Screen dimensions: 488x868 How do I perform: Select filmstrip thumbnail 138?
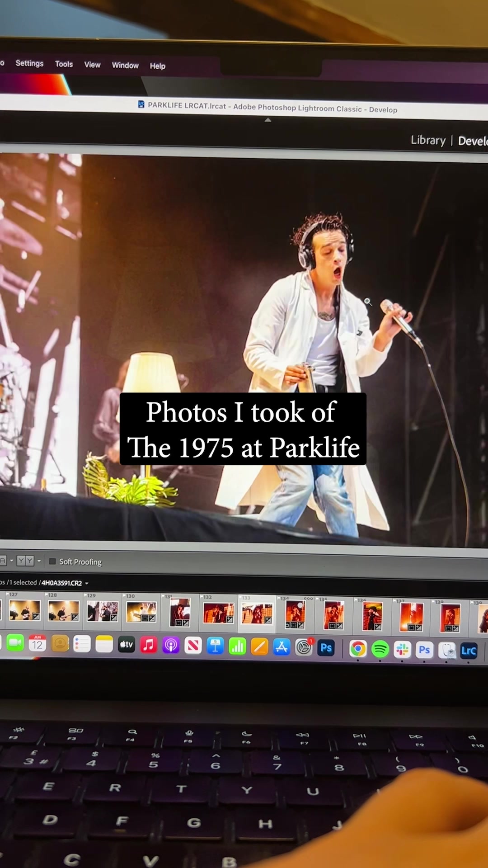pyautogui.click(x=450, y=618)
